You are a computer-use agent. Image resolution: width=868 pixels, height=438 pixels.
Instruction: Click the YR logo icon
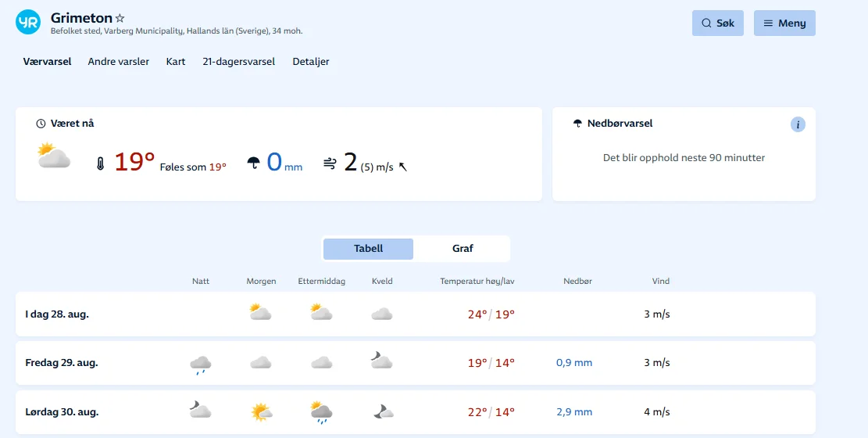28,23
